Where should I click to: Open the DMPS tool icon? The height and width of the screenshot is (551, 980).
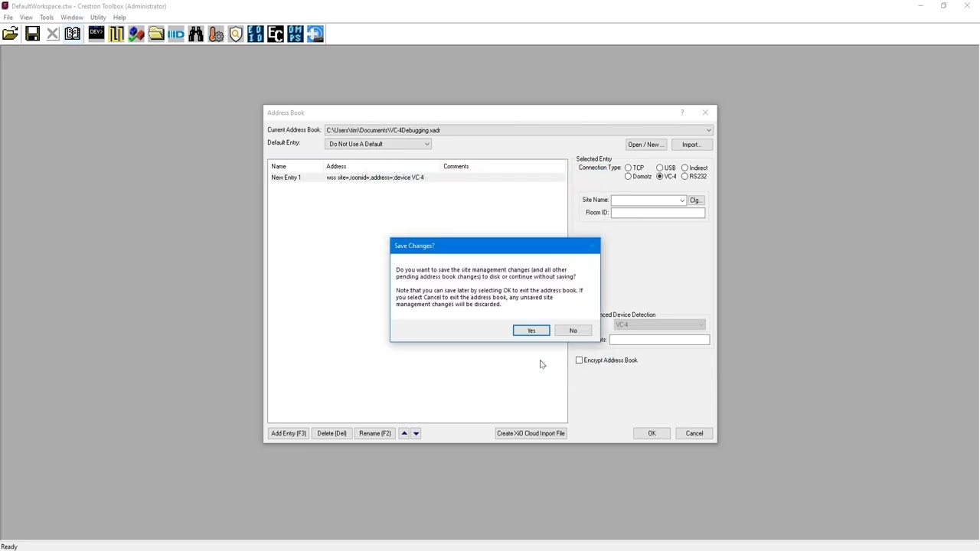click(x=296, y=34)
